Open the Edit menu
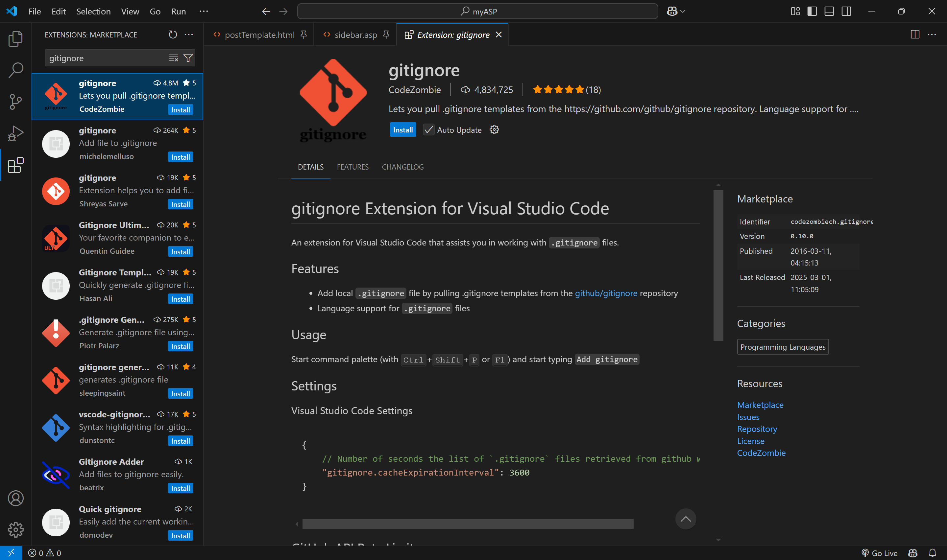Screen dimensions: 947x560 [59, 11]
